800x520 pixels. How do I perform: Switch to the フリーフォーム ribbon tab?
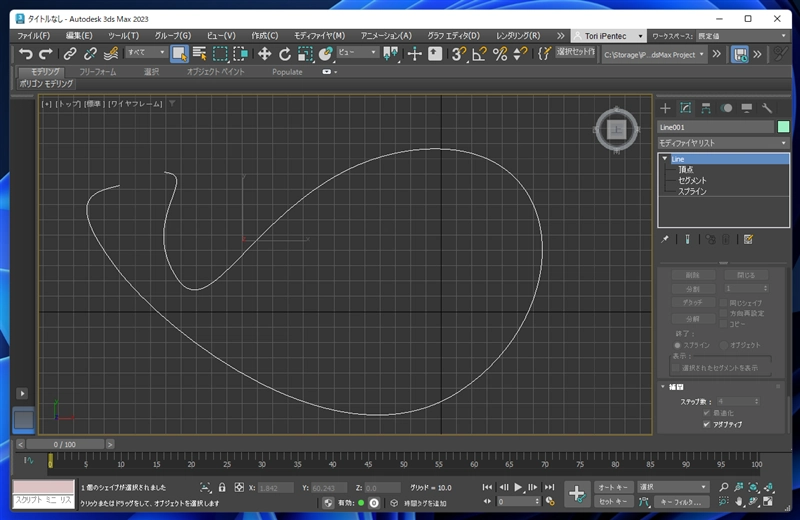pyautogui.click(x=97, y=72)
